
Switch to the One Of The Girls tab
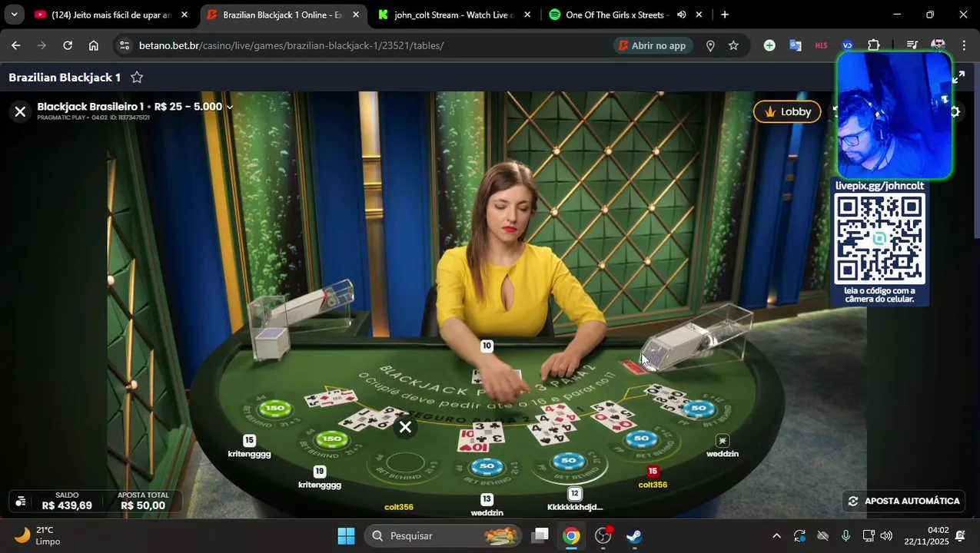coord(616,15)
